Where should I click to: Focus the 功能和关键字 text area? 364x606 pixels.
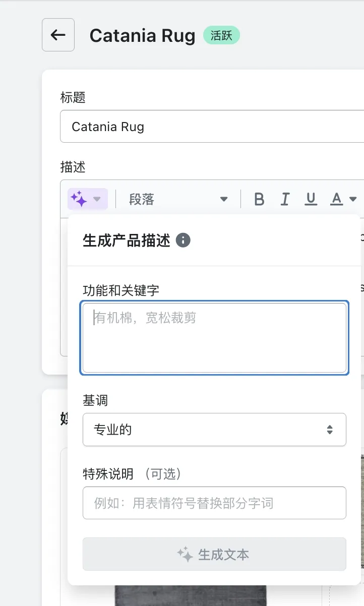pyautogui.click(x=214, y=337)
